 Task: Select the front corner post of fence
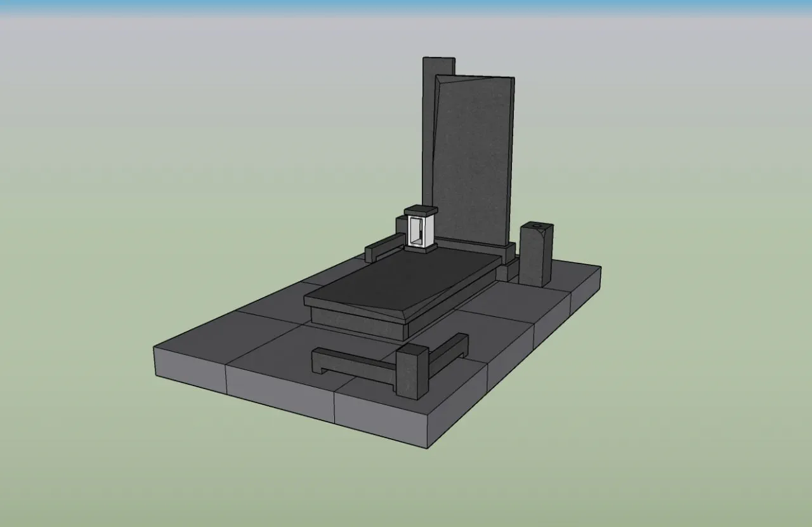(x=410, y=375)
